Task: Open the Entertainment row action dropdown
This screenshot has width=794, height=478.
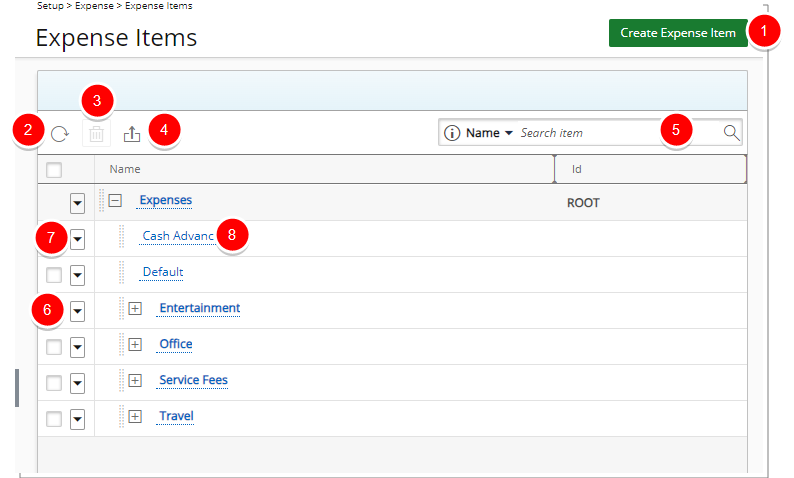Action: (x=77, y=311)
